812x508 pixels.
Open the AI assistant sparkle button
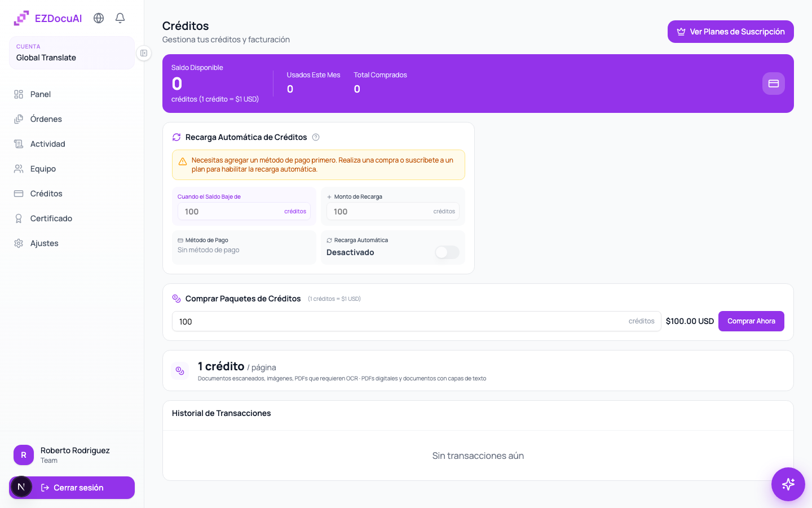[788, 484]
